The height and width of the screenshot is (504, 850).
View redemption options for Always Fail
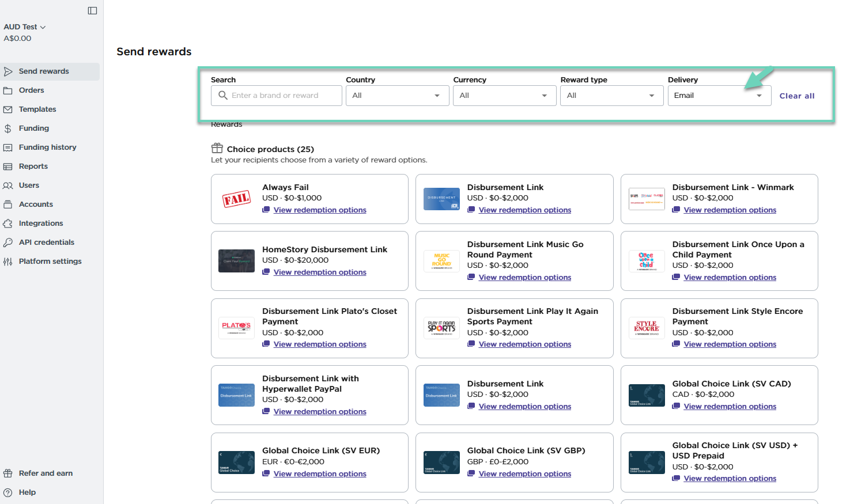coord(320,210)
